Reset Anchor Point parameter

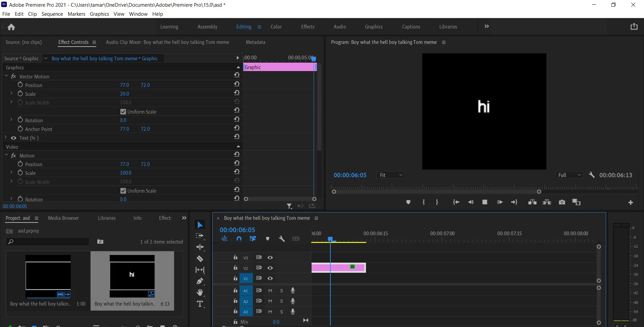237,128
